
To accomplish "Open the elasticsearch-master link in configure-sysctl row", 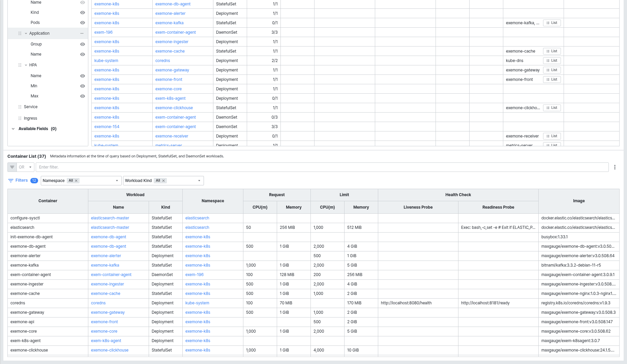I will pyautogui.click(x=110, y=218).
